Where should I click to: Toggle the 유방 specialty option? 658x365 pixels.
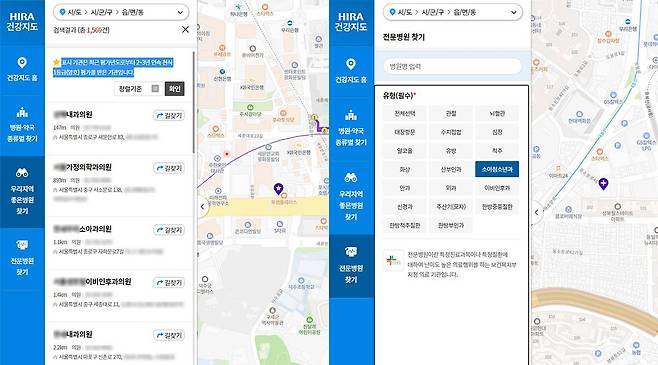451,151
